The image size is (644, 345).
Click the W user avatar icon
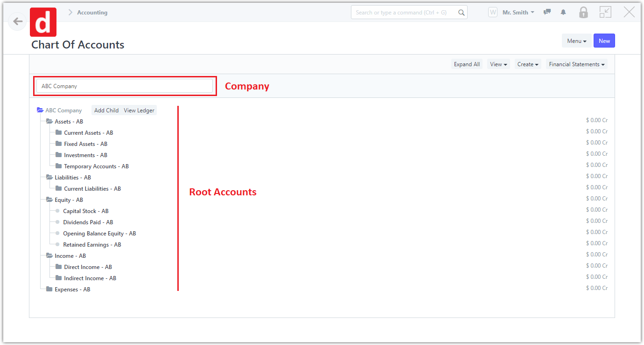493,13
